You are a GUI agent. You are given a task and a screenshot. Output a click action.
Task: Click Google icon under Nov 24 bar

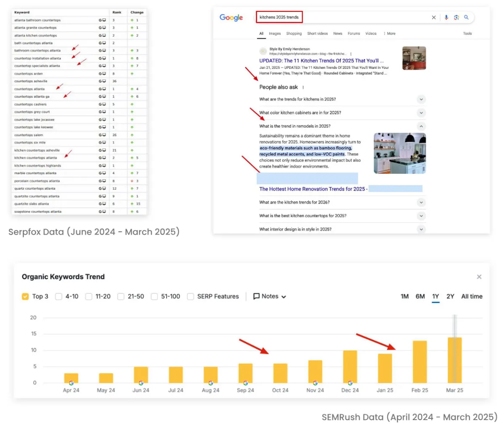[x=315, y=383]
